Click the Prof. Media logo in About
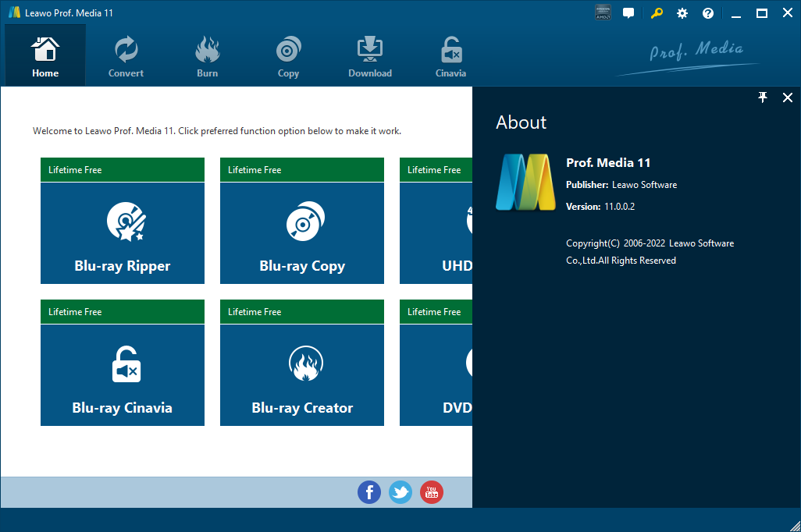The height and width of the screenshot is (532, 801). pyautogui.click(x=525, y=183)
